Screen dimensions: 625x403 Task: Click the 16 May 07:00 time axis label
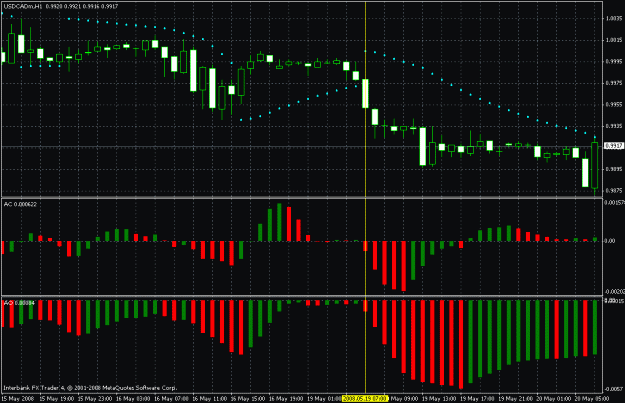pyautogui.click(x=171, y=399)
